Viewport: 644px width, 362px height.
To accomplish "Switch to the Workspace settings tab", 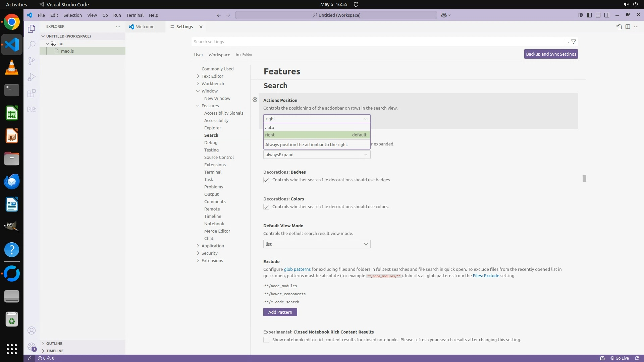I will coord(219,55).
